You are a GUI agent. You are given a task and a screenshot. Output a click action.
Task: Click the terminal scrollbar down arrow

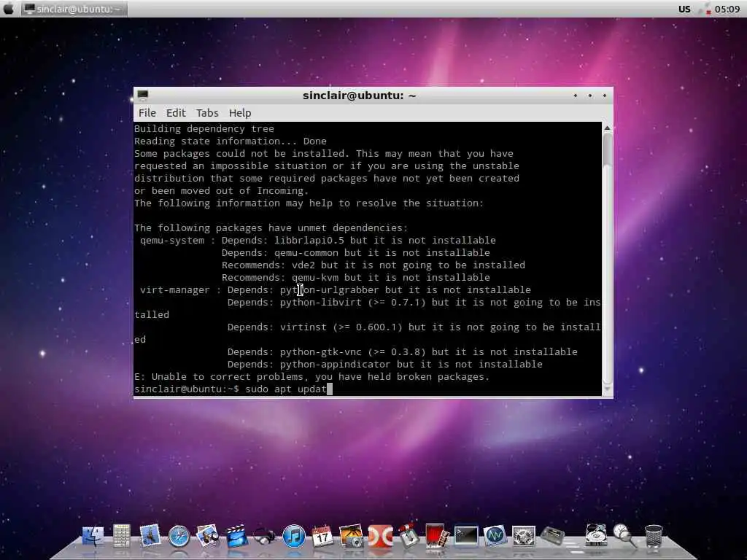[x=608, y=389]
